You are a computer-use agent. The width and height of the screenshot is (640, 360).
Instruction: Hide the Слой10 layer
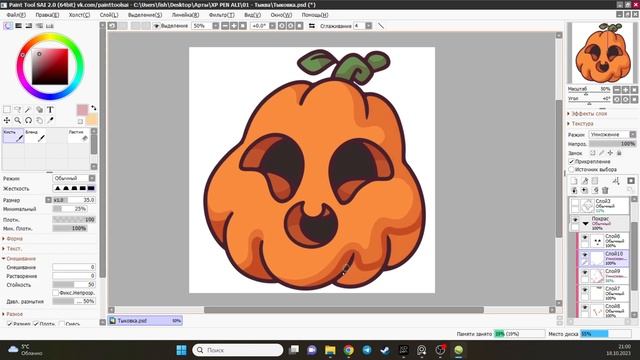click(584, 255)
